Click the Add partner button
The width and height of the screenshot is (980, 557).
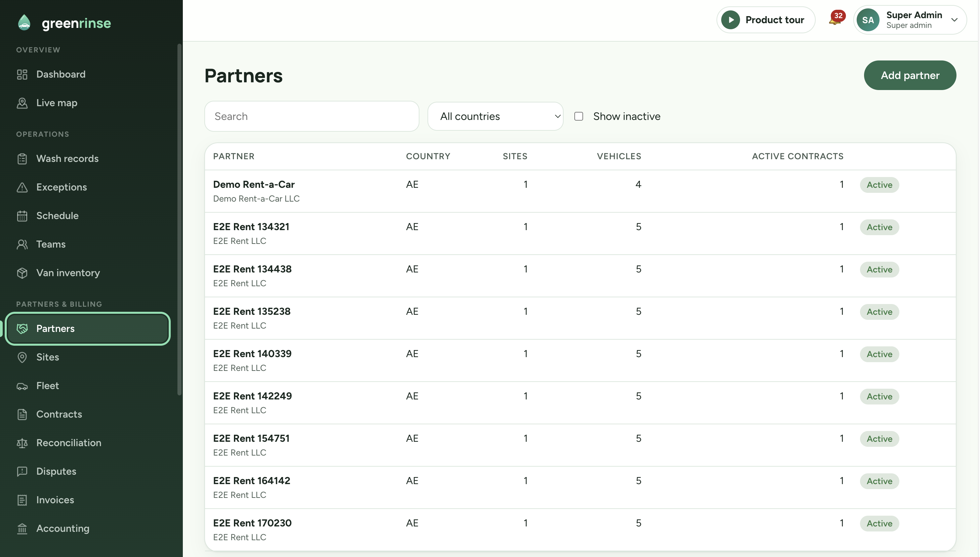909,75
